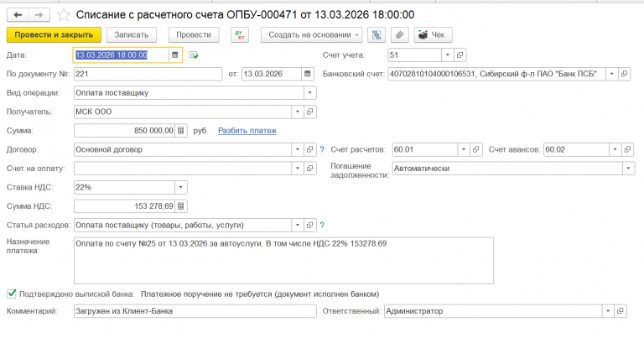Viewport: 644px width, 343px height.
Task: Expand Погашение задолженности dropdown
Action: click(x=628, y=169)
